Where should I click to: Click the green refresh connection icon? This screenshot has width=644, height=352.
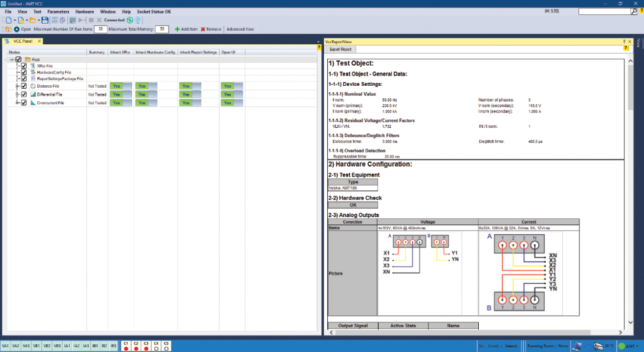tap(130, 20)
